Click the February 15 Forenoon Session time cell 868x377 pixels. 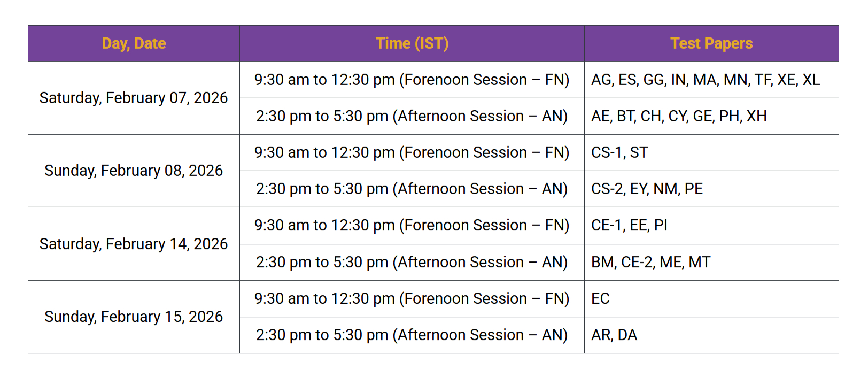tap(412, 298)
